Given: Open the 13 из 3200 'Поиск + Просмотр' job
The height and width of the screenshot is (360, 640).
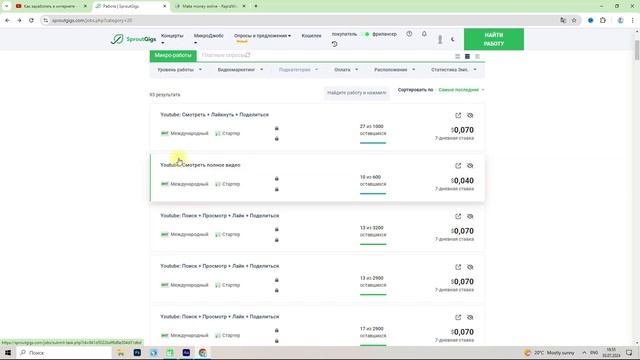Looking at the screenshot, I should coord(220,216).
